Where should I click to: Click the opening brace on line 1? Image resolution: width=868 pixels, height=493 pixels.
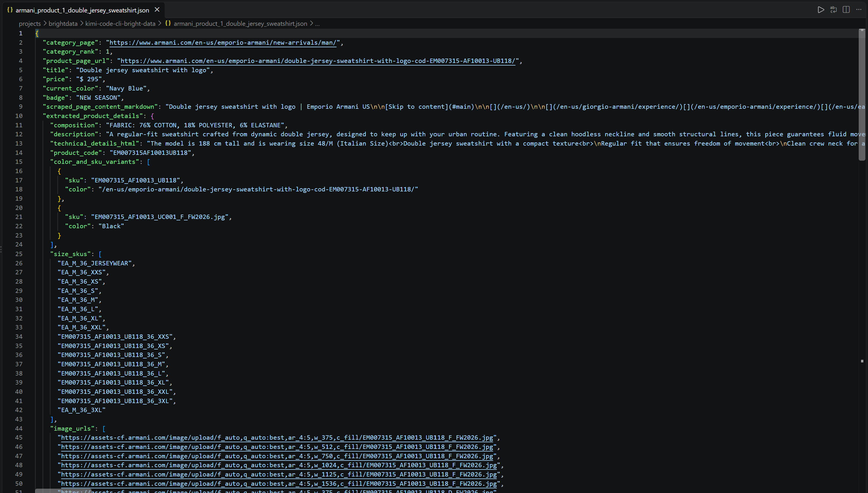pyautogui.click(x=37, y=34)
